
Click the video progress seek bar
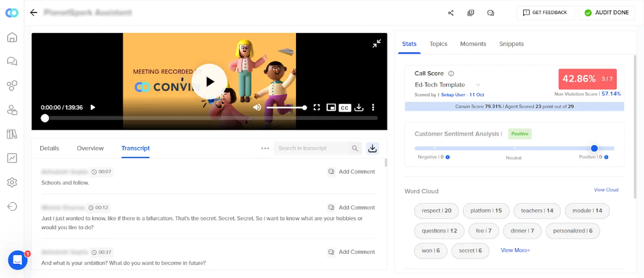point(209,118)
